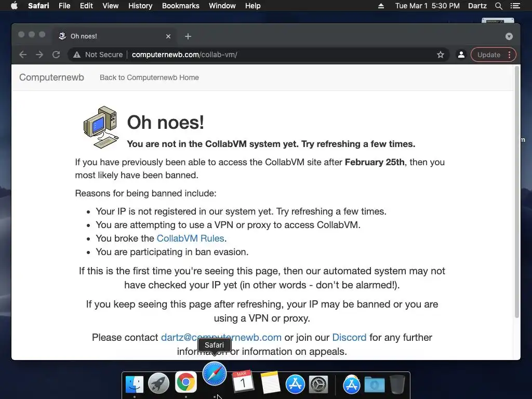
Task: Click the Oh noes! heading
Action: pyautogui.click(x=166, y=123)
